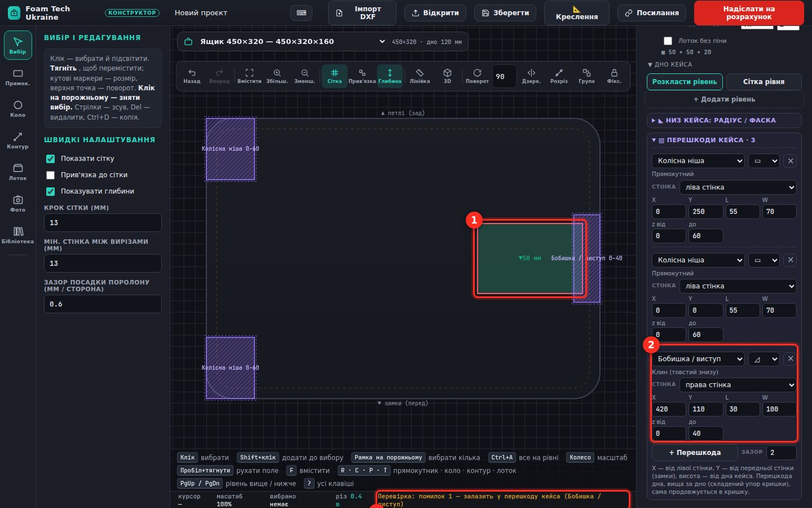Pick the Коло circle tool
The image size is (812, 508).
click(17, 108)
